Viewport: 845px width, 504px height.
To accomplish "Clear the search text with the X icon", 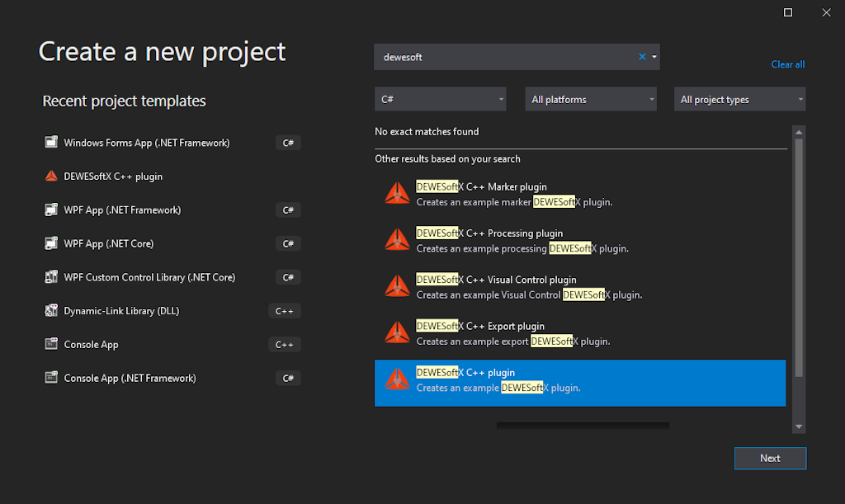I will pyautogui.click(x=642, y=57).
